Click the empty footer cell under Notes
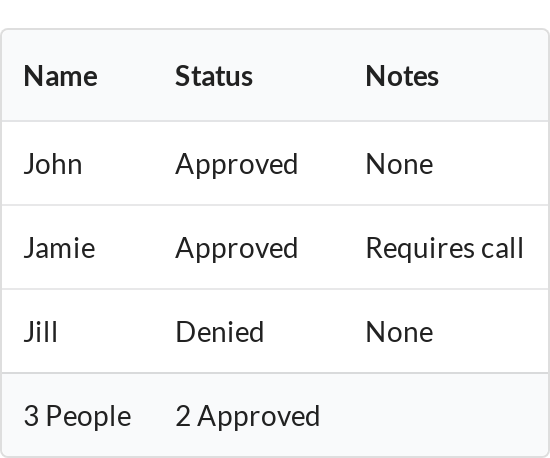 pos(451,415)
